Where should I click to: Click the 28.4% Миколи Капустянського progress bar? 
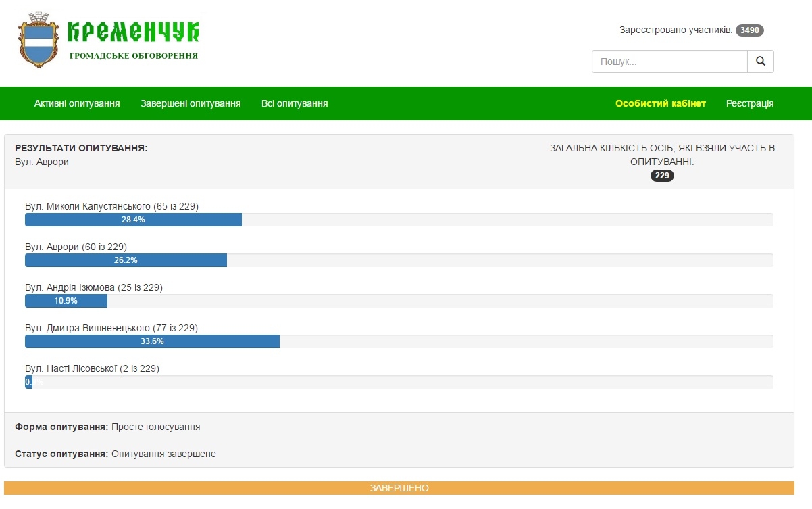point(133,220)
